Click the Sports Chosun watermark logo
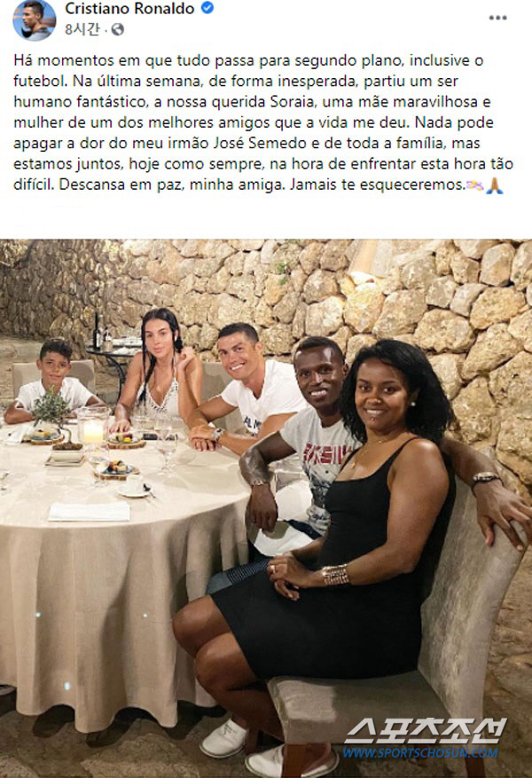 tap(425, 731)
